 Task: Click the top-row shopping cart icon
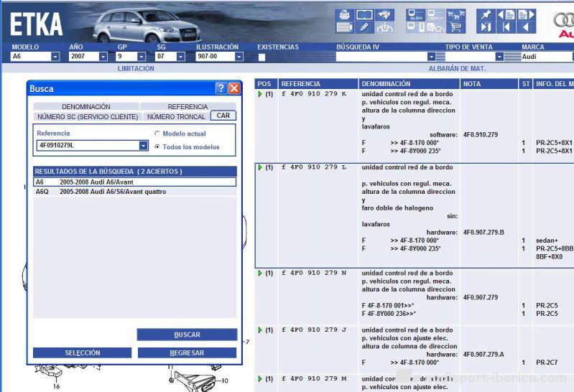455,14
